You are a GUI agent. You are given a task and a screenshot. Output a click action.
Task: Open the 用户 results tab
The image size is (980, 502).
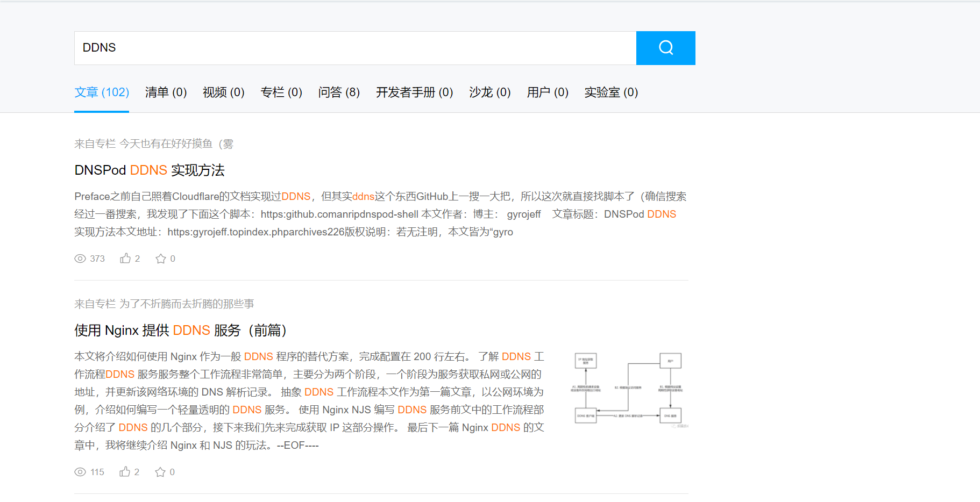pos(547,92)
